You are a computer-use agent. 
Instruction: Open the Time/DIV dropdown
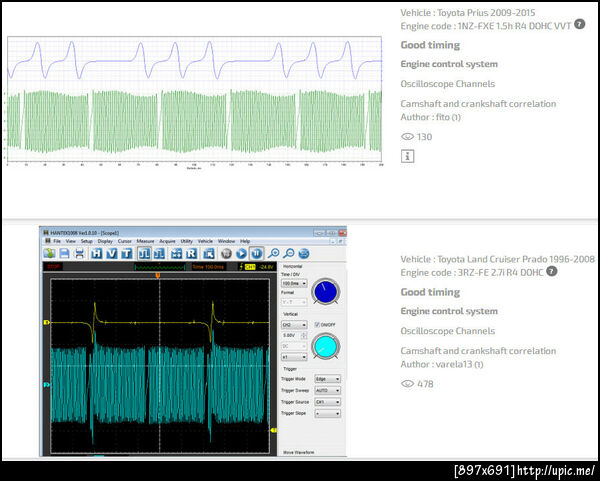[294, 284]
